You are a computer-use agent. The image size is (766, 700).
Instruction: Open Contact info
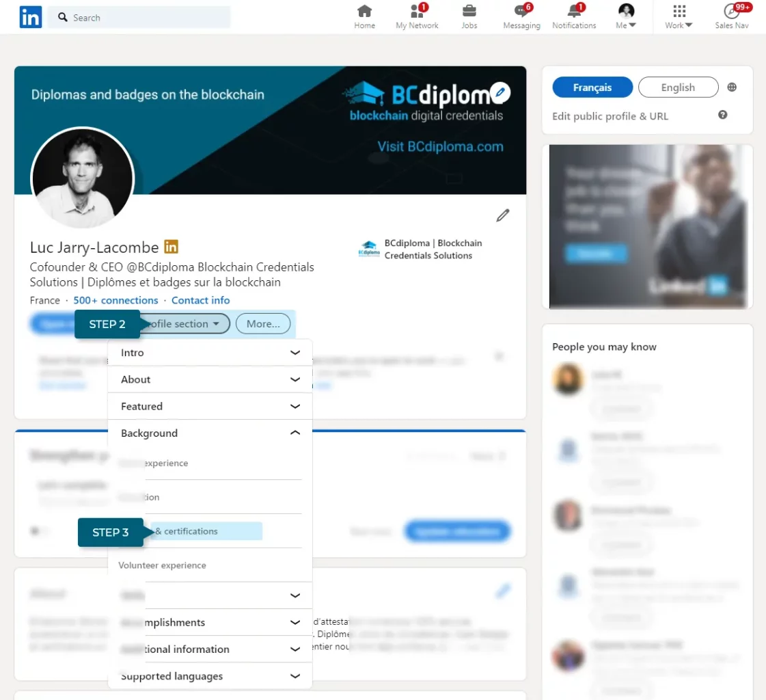pyautogui.click(x=200, y=300)
